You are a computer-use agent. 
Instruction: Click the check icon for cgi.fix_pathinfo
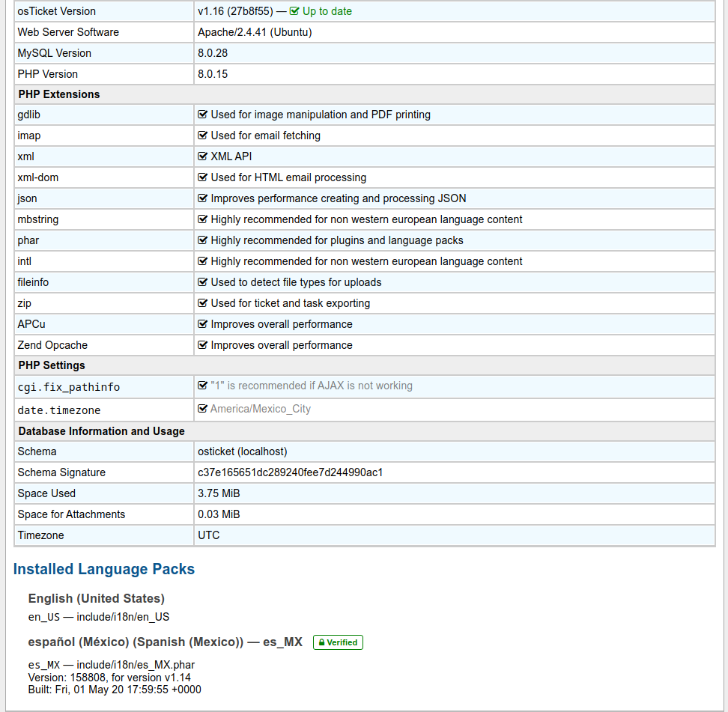click(202, 386)
